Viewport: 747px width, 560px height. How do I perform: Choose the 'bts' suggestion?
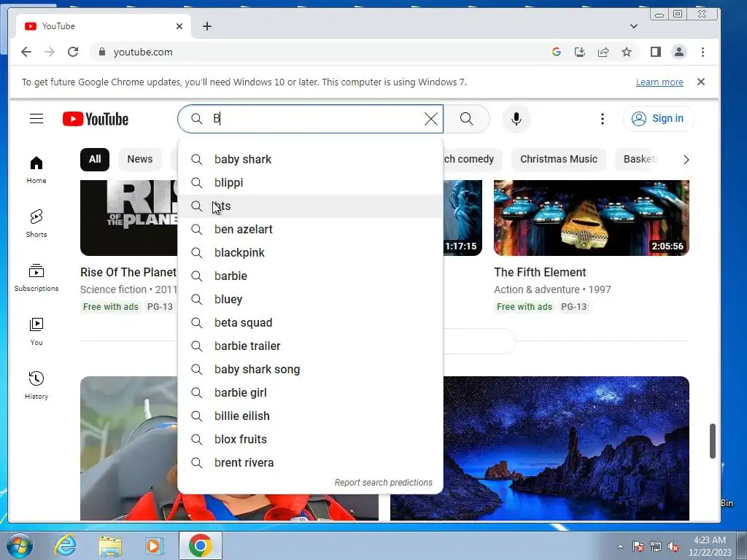(x=310, y=206)
